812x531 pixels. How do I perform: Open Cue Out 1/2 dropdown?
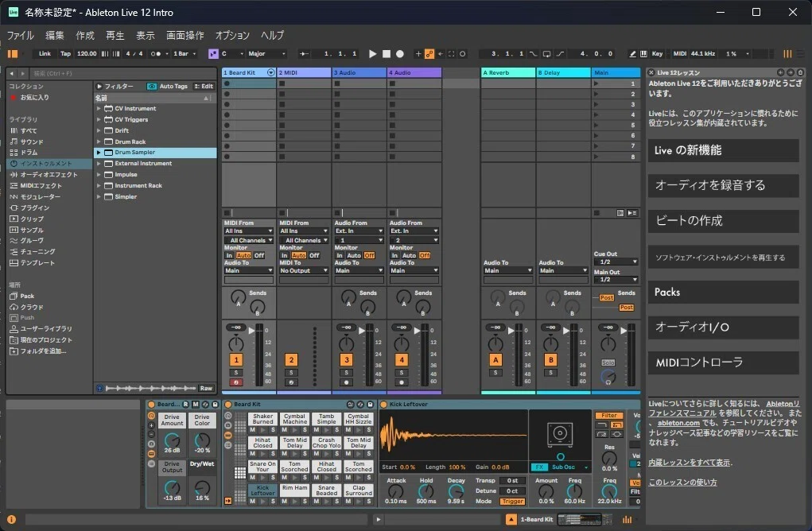[616, 262]
